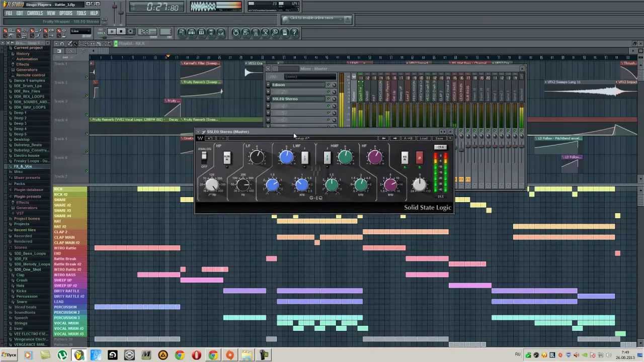Image resolution: width=644 pixels, height=362 pixels.
Task: Click the next preset arrow in SSLEQ
Action: (x=395, y=138)
